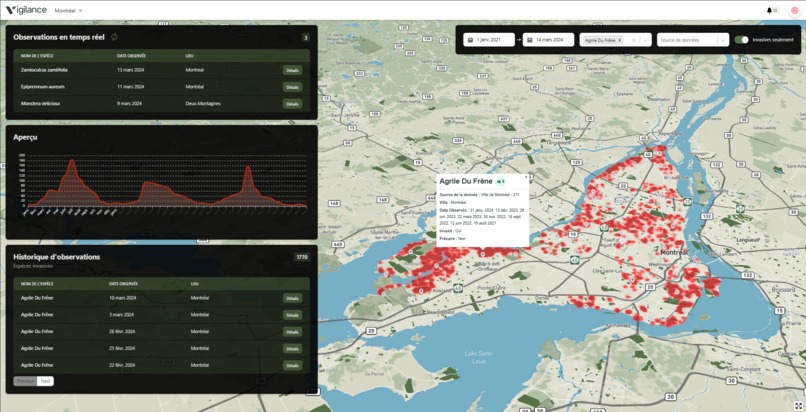Viewport: 806px width, 412px height.
Task: Click the Lake Saint-Louis label on the map
Action: pyautogui.click(x=479, y=357)
